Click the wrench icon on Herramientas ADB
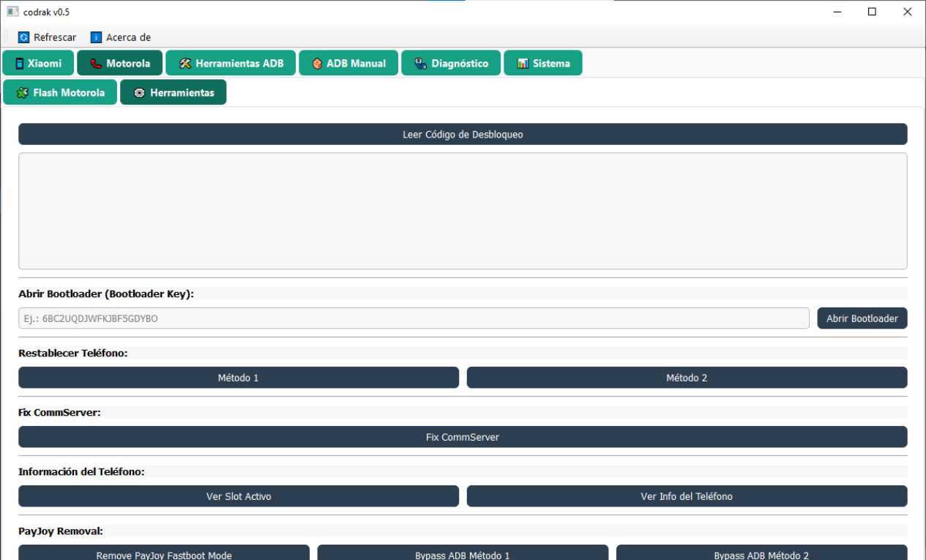926x560 pixels. pyautogui.click(x=185, y=63)
